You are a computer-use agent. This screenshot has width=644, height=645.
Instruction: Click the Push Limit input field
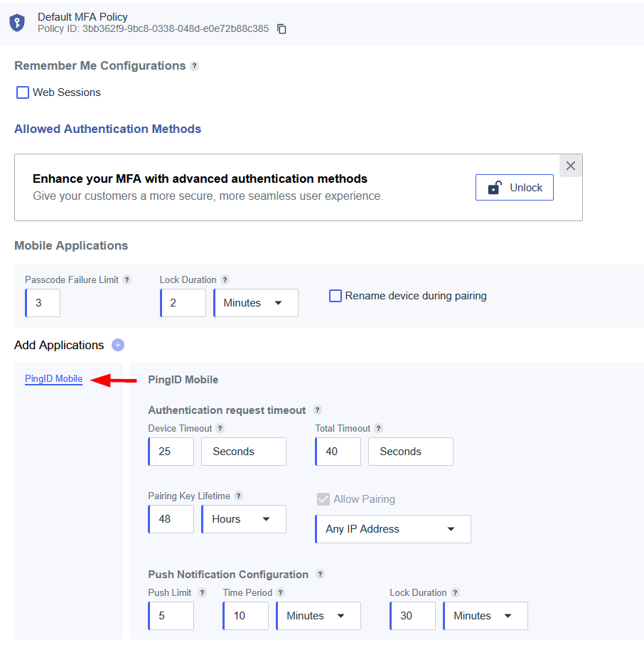click(x=171, y=616)
